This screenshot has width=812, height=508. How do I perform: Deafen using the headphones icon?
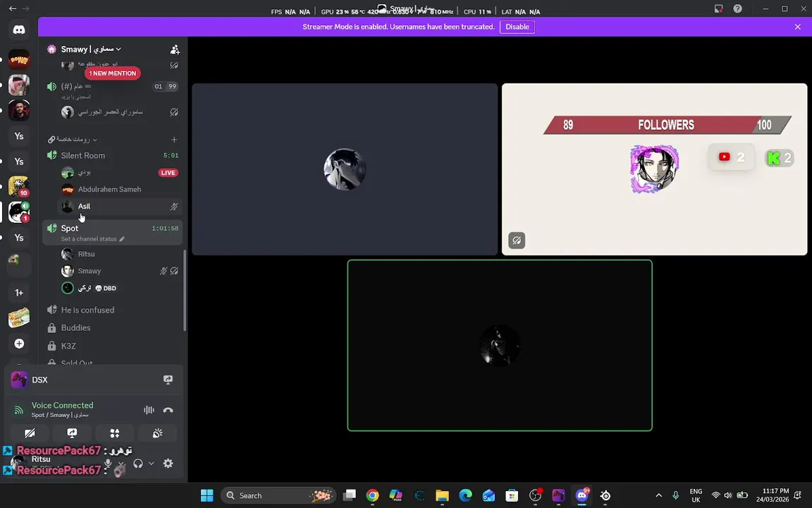point(137,464)
